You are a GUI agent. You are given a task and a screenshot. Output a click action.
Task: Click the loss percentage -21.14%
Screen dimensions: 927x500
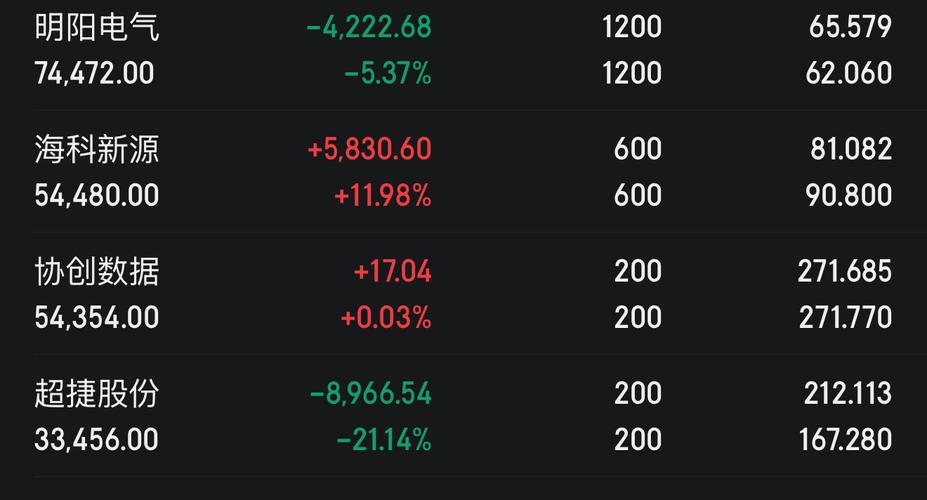pos(384,440)
